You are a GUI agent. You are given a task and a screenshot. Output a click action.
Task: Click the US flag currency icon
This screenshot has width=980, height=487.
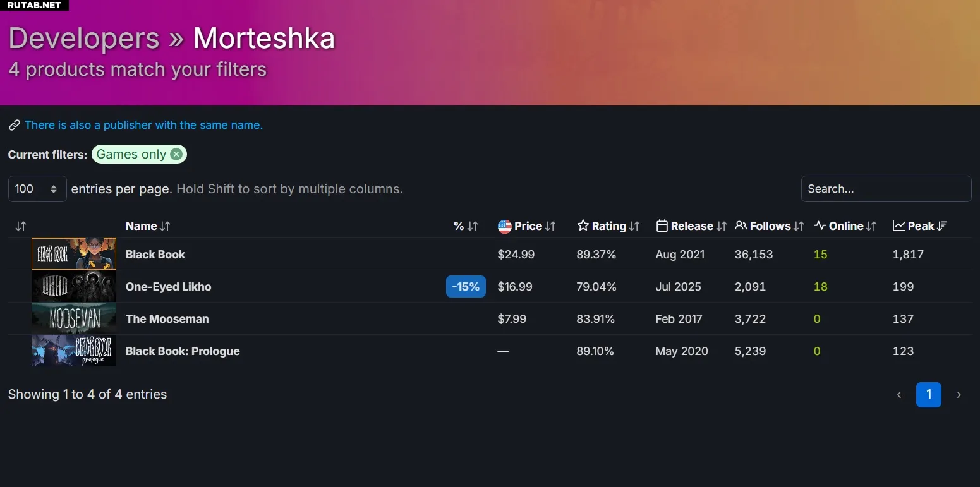pos(505,226)
